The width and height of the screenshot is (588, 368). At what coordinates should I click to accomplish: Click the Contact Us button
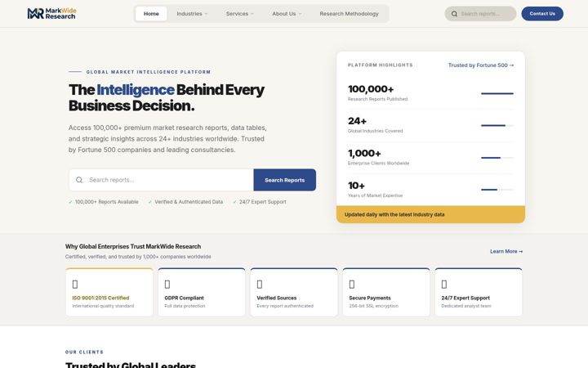[542, 14]
